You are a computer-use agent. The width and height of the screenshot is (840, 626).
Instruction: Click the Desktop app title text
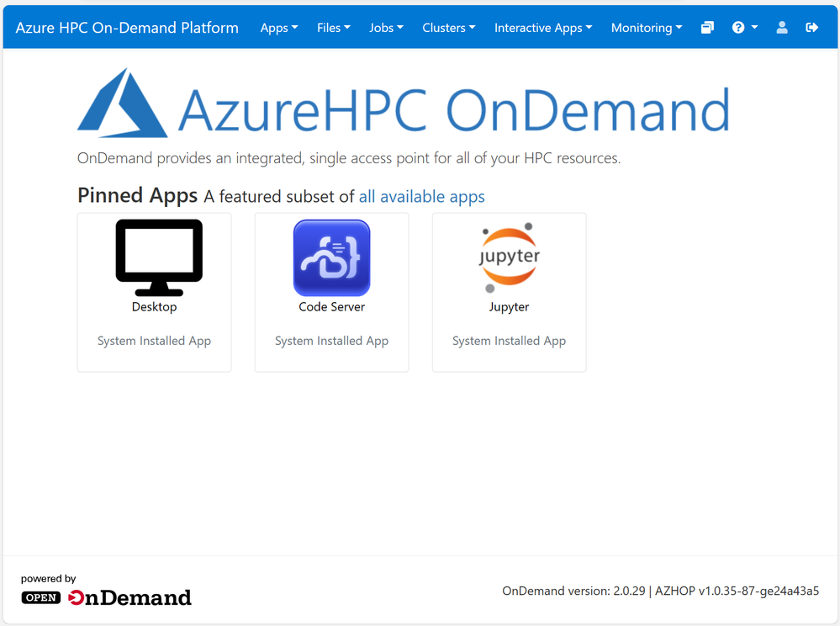pos(154,306)
